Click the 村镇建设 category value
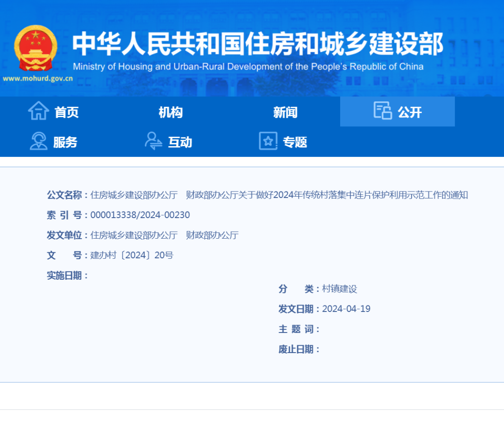Viewport: 504px width, 425px height. point(339,289)
